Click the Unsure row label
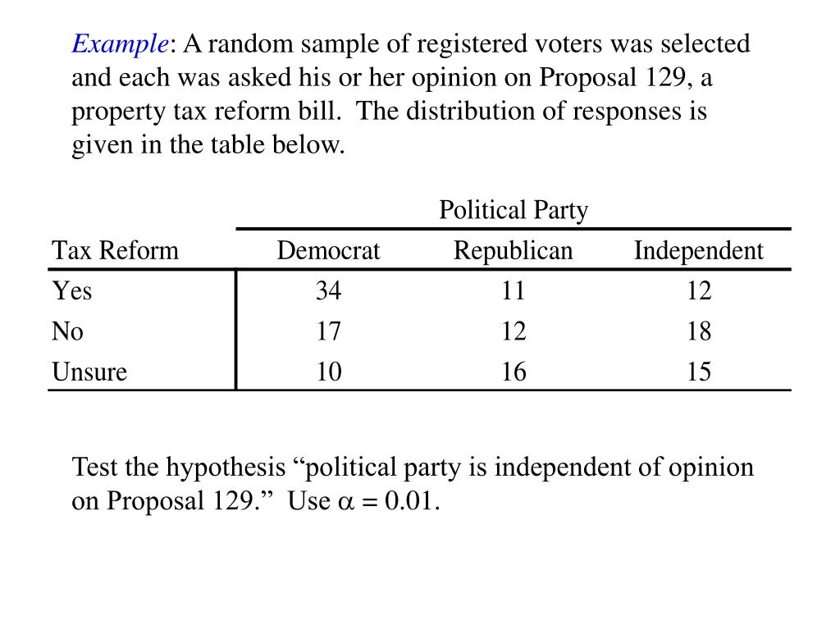Viewport: 840px width, 630px height. [x=89, y=372]
